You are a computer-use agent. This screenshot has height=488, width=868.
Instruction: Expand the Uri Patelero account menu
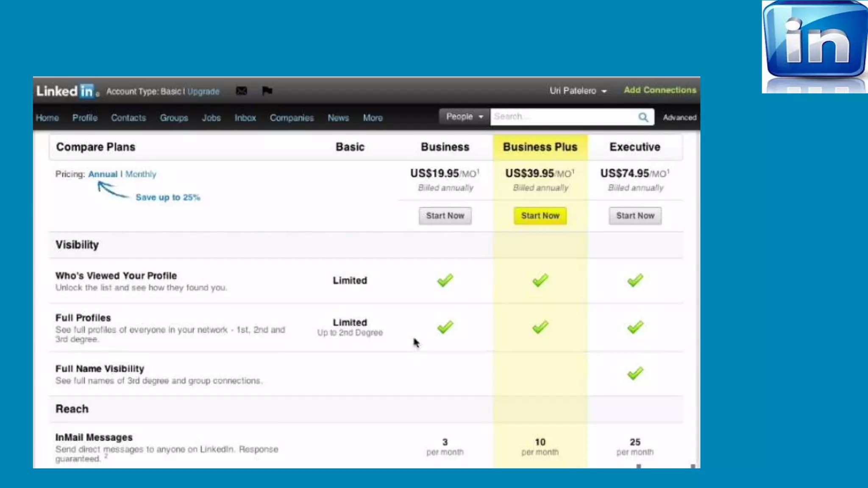click(578, 91)
